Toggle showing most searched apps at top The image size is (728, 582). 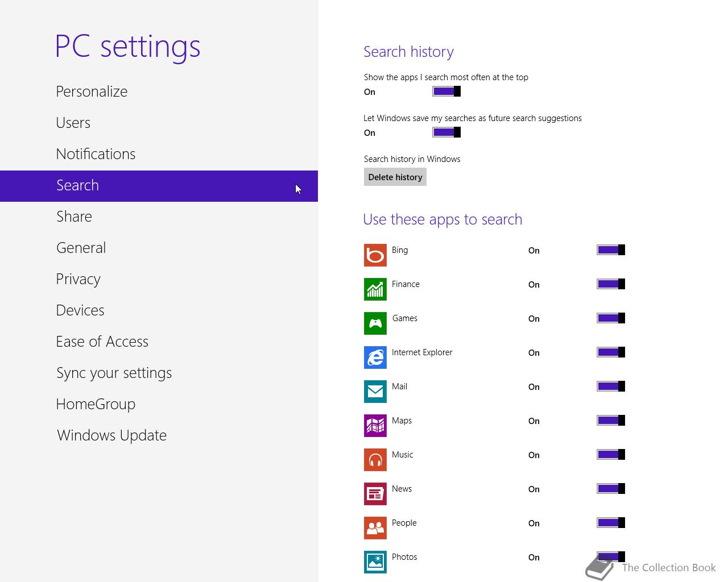point(446,92)
